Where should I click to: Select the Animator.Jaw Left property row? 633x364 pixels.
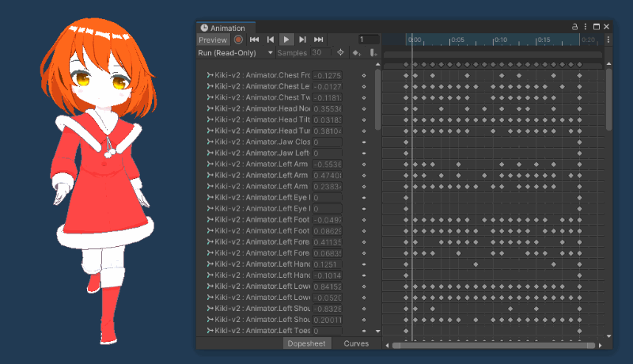point(258,153)
